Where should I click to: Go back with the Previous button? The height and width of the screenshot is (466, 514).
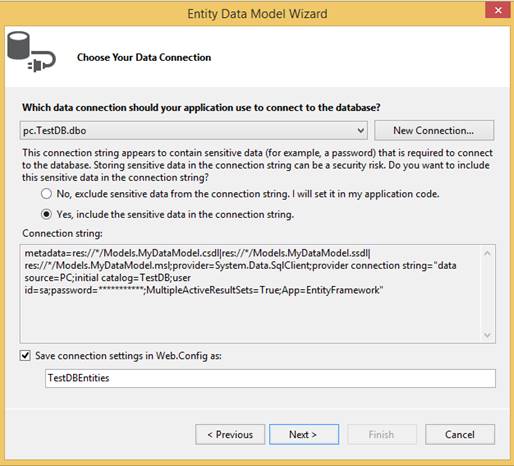click(230, 434)
